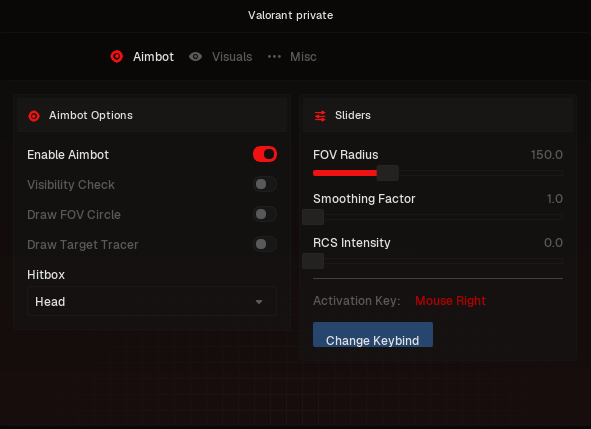The image size is (591, 429).
Task: Switch on Draw Target Tracer
Action: click(x=265, y=244)
